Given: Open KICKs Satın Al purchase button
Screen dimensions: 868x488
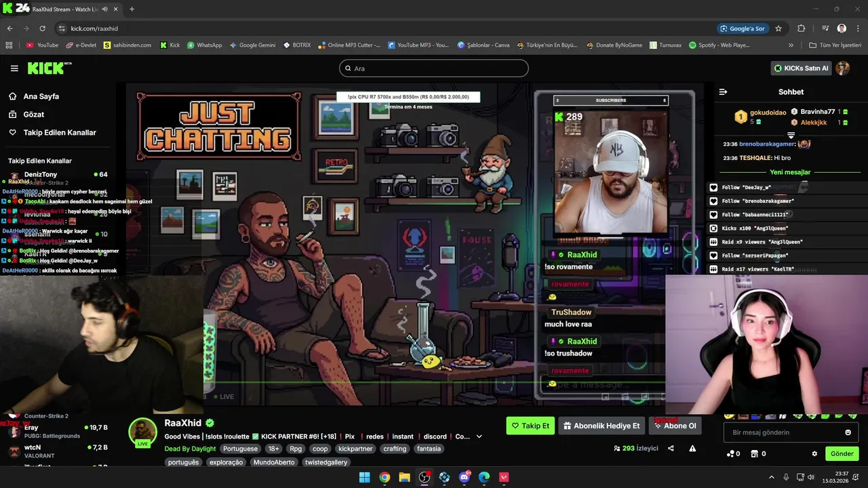Looking at the screenshot, I should pos(802,68).
